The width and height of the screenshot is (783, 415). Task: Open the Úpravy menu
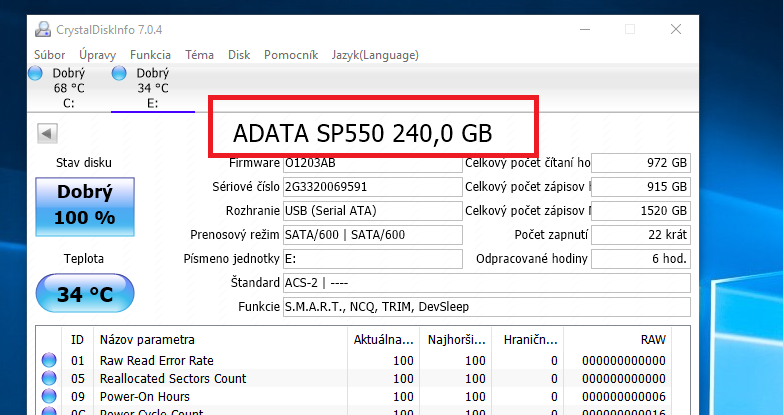click(x=97, y=55)
